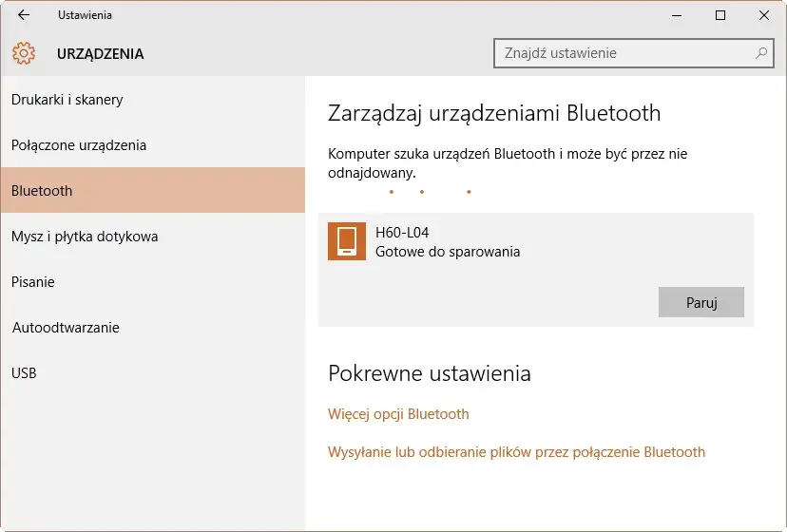787x532 pixels.
Task: Click the Paruj button
Action: tap(701, 302)
